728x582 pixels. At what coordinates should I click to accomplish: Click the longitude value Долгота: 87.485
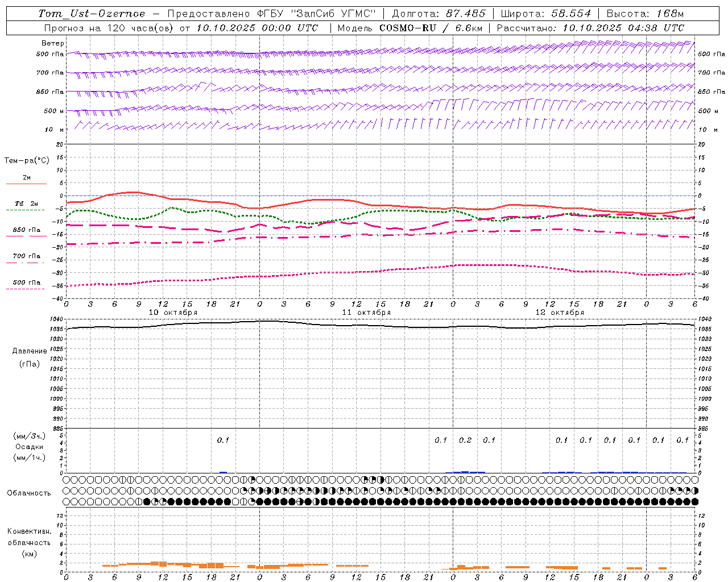click(x=439, y=14)
